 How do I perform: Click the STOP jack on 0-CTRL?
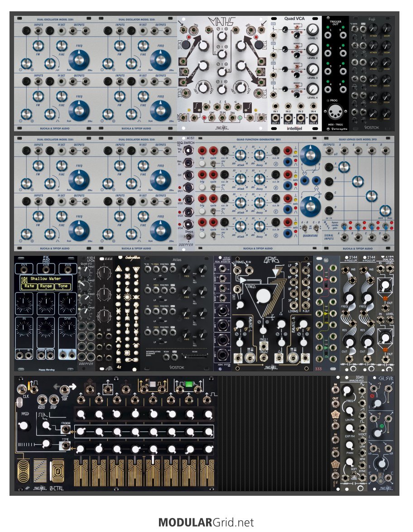coord(53,400)
